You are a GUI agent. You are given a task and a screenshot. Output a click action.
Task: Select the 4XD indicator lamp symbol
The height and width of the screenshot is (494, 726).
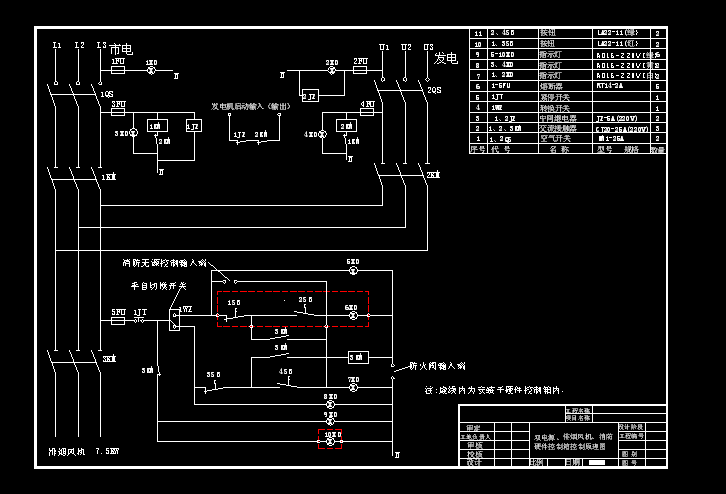pyautogui.click(x=322, y=134)
